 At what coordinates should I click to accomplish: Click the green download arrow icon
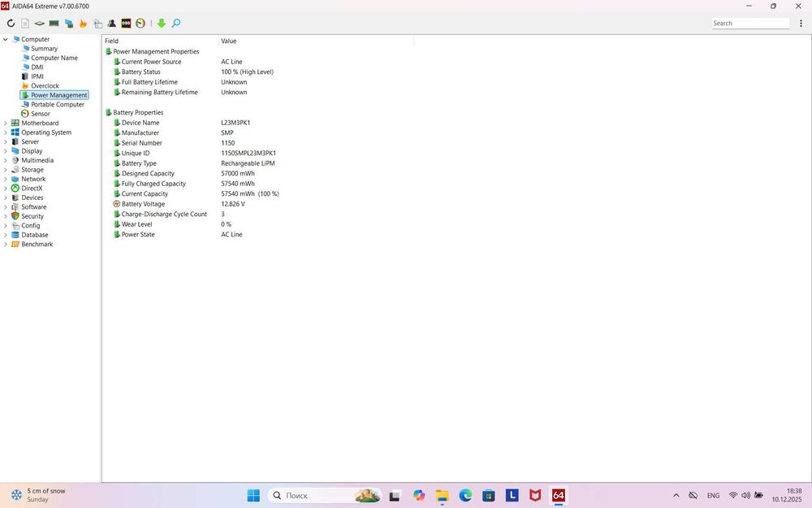point(162,24)
